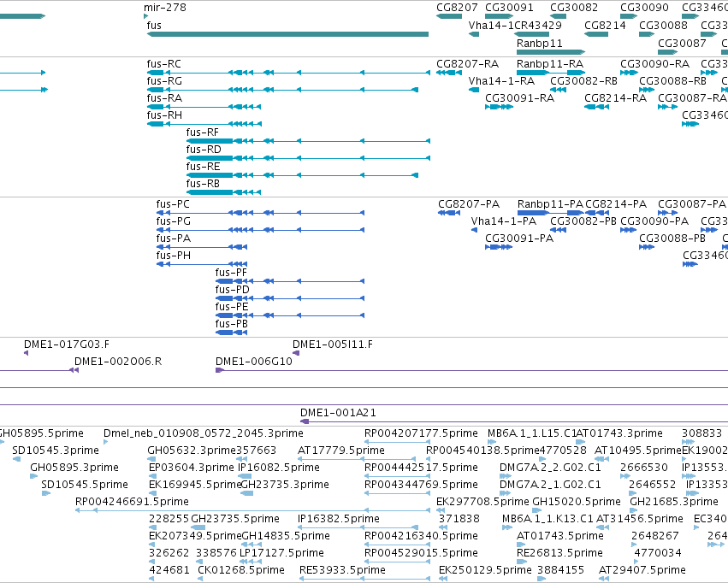
Task: Select the fus-PB protein feature
Action: click(x=232, y=333)
